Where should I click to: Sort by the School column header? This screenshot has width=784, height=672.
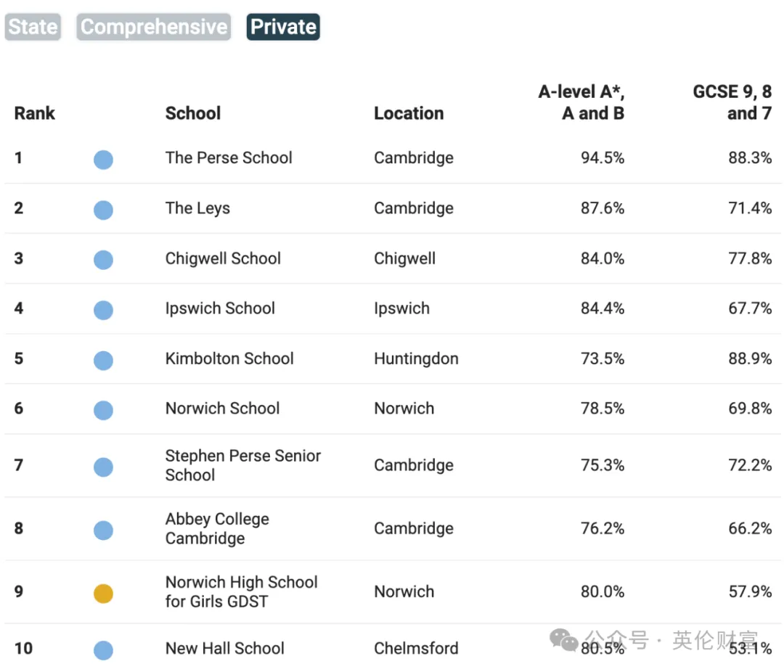coord(193,113)
